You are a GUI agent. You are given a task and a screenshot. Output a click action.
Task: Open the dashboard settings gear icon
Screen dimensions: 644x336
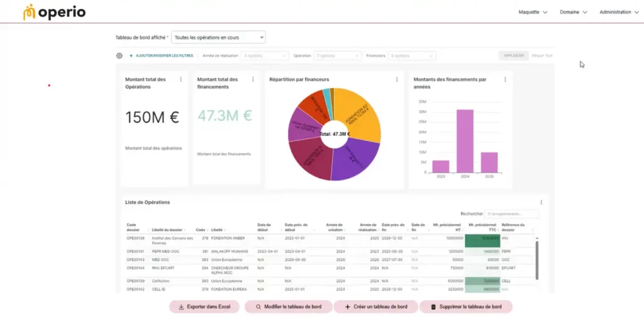click(x=119, y=55)
